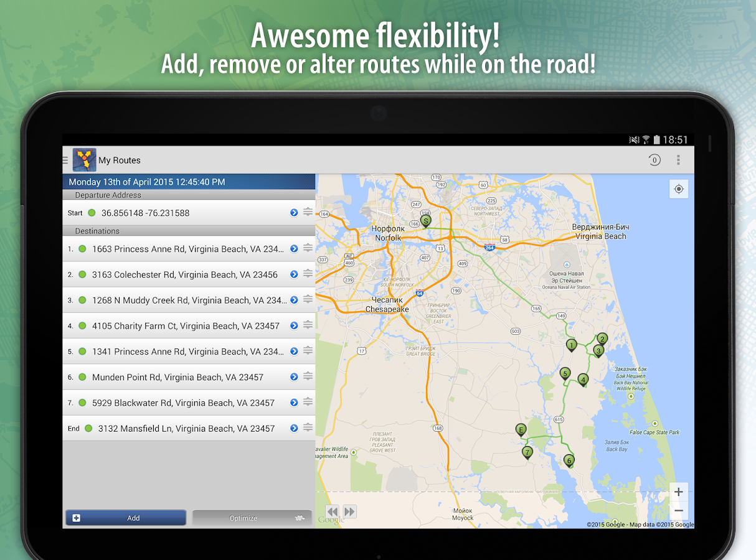Viewport: 756px width, 560px height.
Task: Tap the my-location crosshair on the map
Action: click(x=679, y=189)
